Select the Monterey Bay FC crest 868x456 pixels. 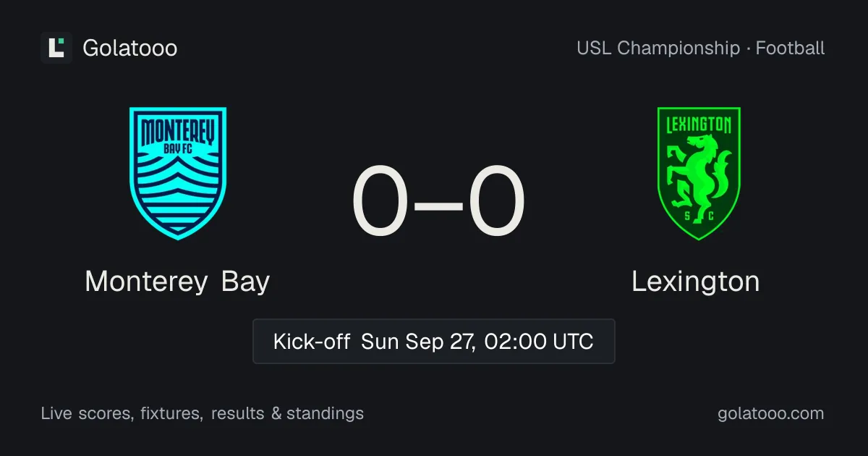click(178, 173)
